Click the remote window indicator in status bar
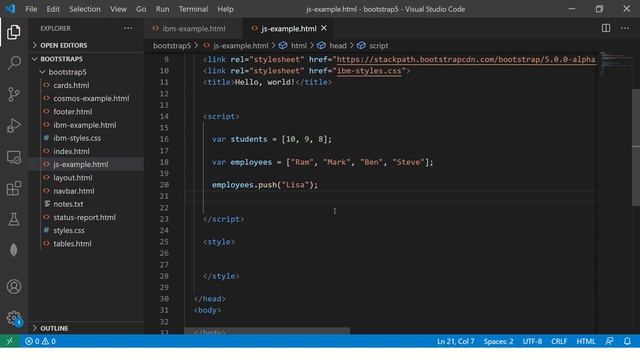Screen dimensions: 640x360 pyautogui.click(x=9, y=341)
